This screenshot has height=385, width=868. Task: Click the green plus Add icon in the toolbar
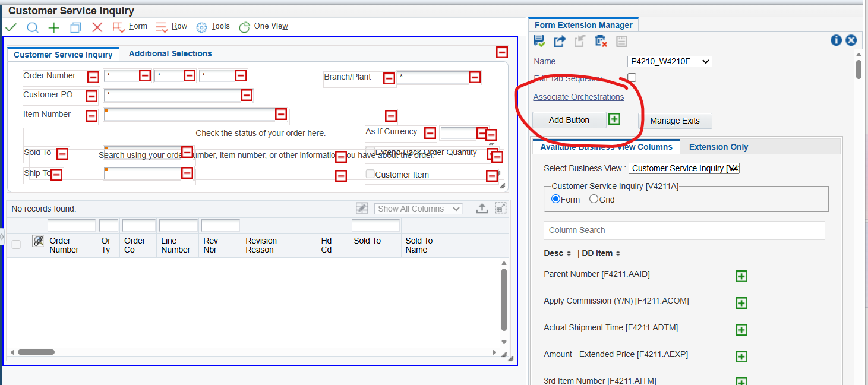point(54,27)
